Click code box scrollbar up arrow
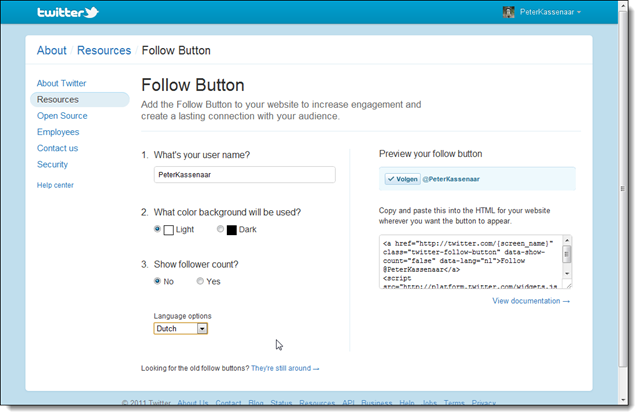Viewport: 640px width, 417px height. 567,241
